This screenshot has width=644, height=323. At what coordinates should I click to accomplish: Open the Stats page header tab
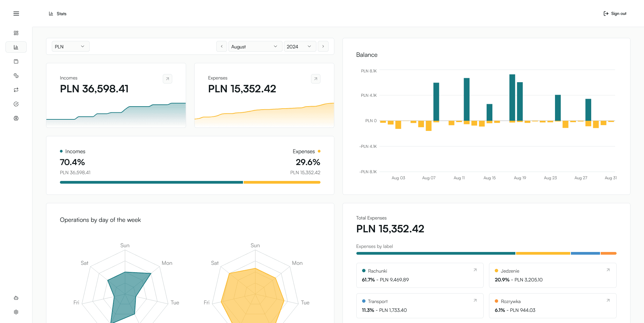[x=58, y=14]
